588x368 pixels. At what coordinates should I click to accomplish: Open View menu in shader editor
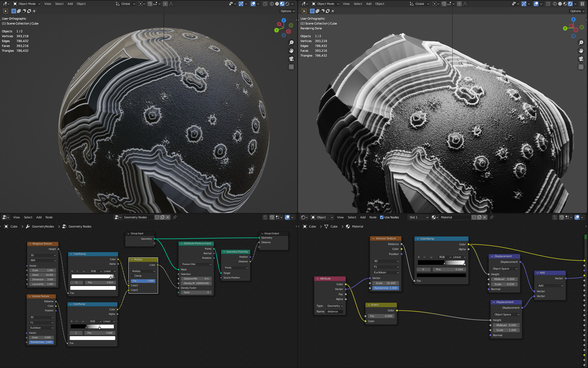340,217
